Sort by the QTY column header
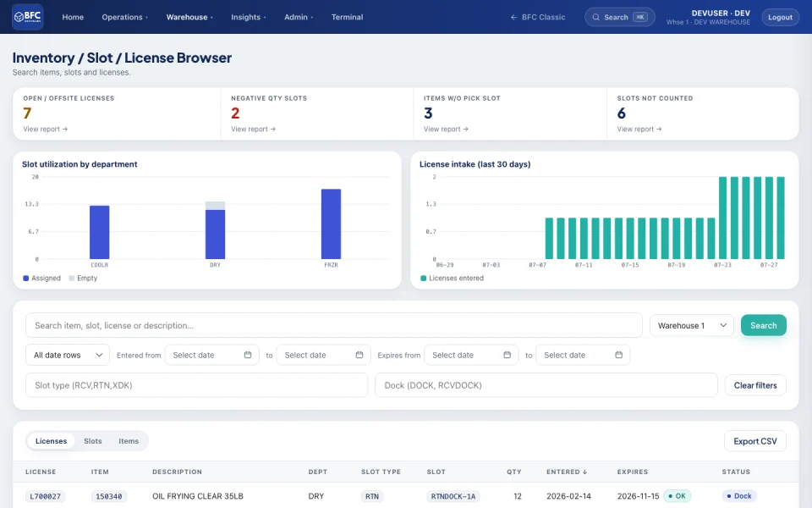Screen dimensions: 812x508 point(513,472)
